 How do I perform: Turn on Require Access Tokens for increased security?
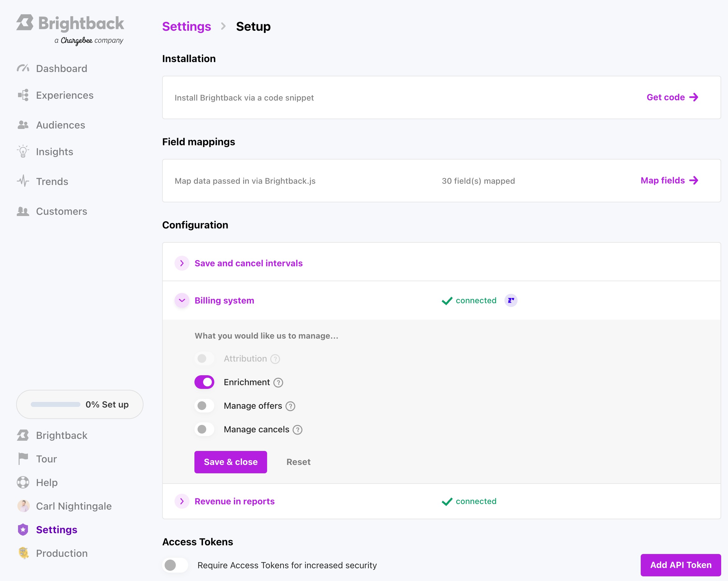175,565
